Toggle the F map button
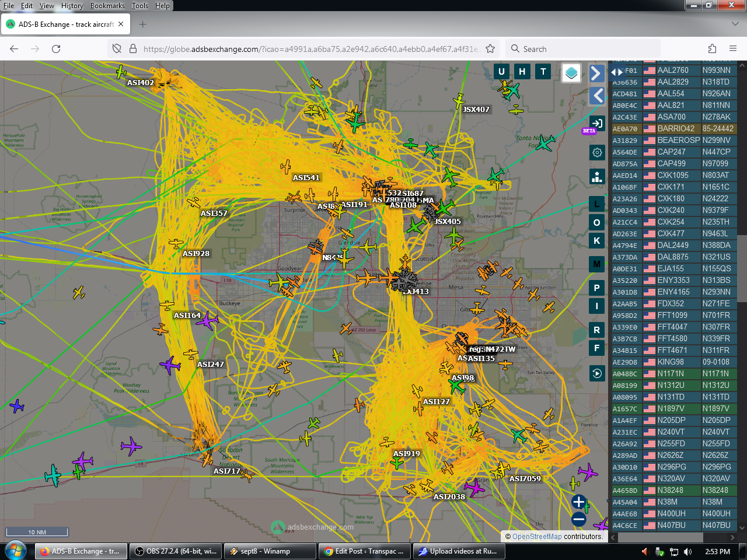The height and width of the screenshot is (560, 747). (x=596, y=348)
